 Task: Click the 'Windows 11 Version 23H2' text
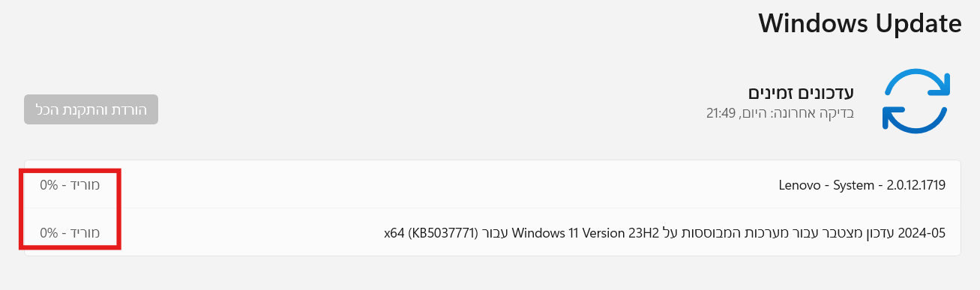tap(586, 232)
